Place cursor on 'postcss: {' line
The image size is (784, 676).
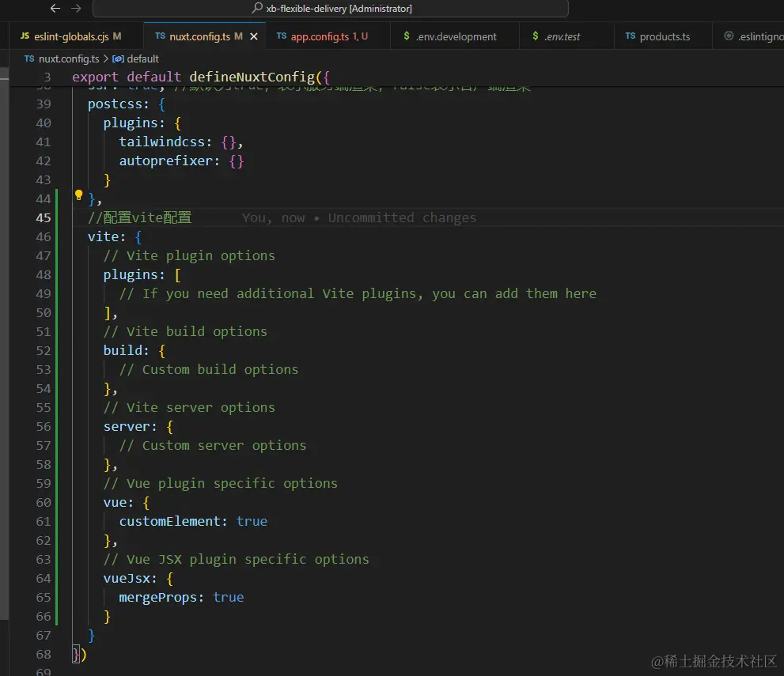(x=126, y=104)
